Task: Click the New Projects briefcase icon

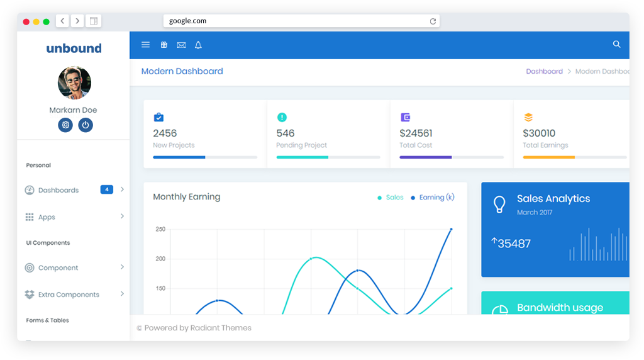Action: (158, 117)
